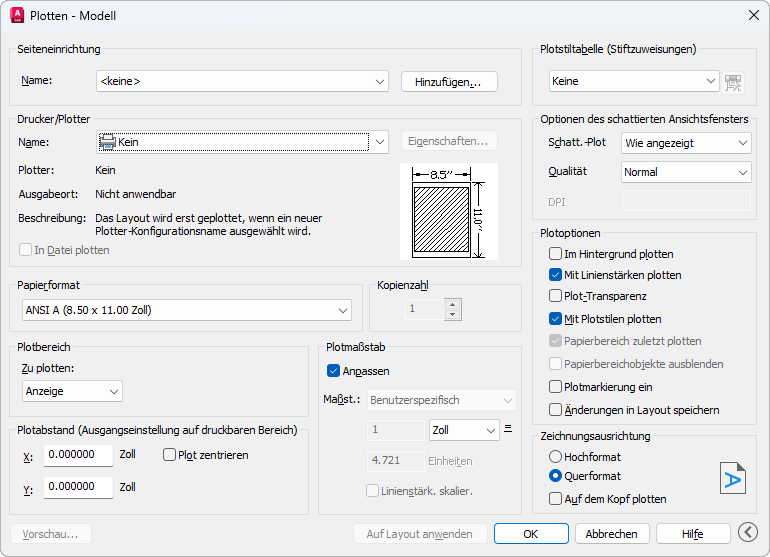Open the Hilfe help button
This screenshot has width=770, height=557.
[x=692, y=534]
